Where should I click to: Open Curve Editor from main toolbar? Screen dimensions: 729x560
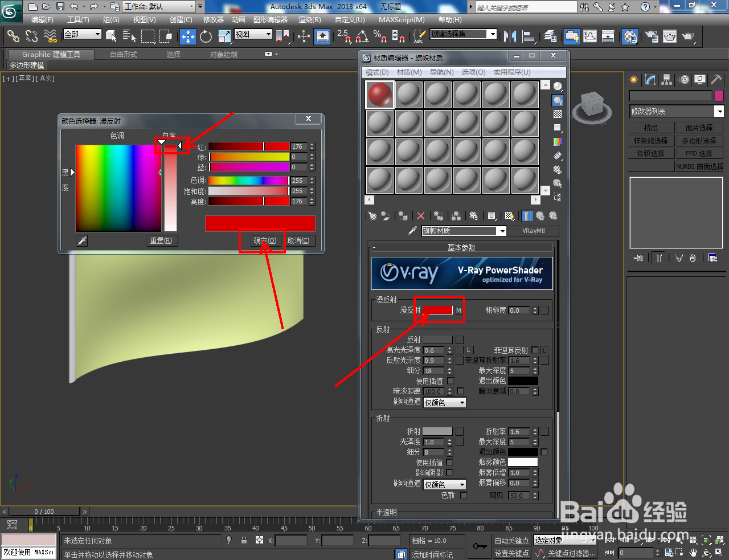pyautogui.click(x=590, y=36)
